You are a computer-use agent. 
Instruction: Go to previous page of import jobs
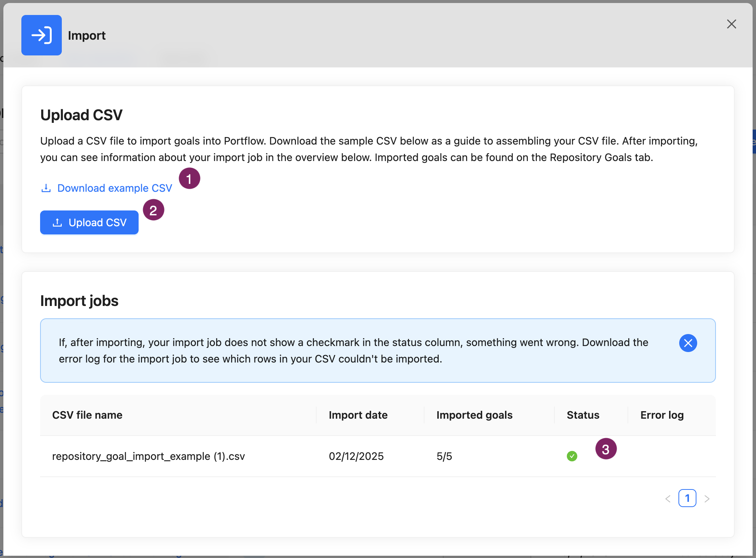(668, 498)
